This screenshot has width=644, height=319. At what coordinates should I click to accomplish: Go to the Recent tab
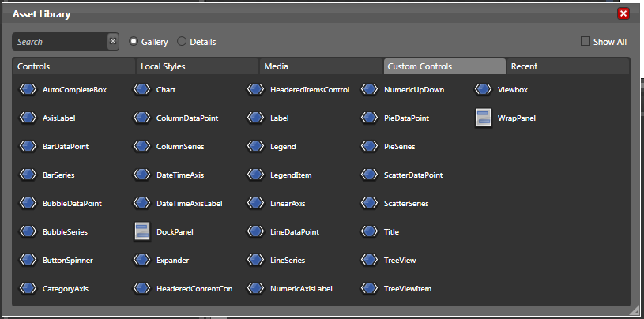[567, 66]
